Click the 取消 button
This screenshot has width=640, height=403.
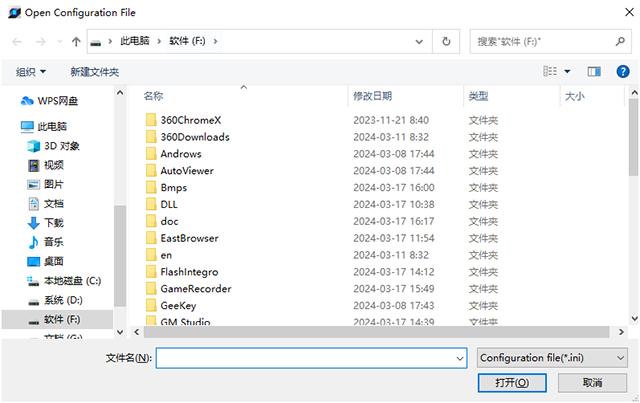click(x=592, y=383)
